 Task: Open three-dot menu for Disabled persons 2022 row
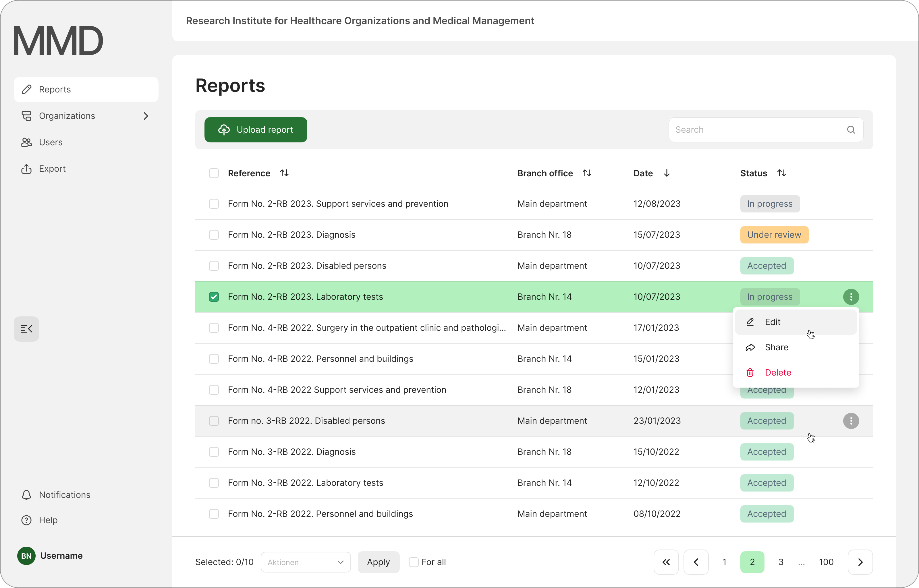tap(851, 421)
